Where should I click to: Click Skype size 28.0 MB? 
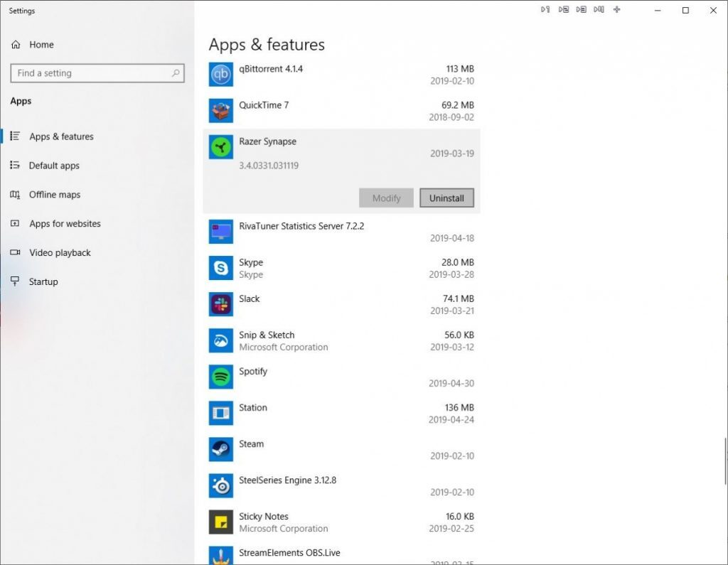click(458, 262)
